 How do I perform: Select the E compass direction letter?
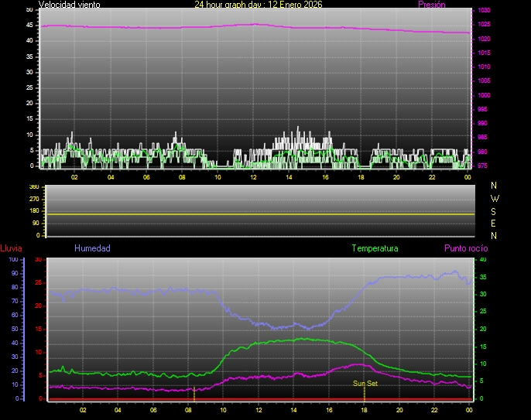pos(495,223)
